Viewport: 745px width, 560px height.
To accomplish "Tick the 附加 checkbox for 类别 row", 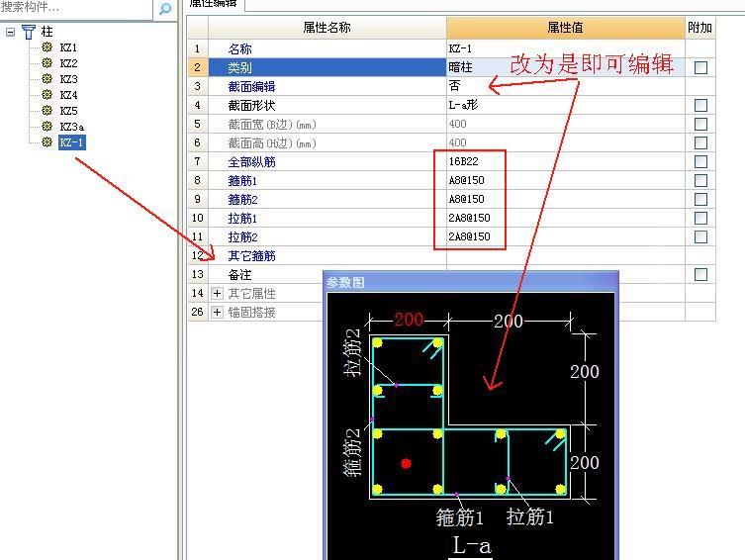I will coord(700,67).
